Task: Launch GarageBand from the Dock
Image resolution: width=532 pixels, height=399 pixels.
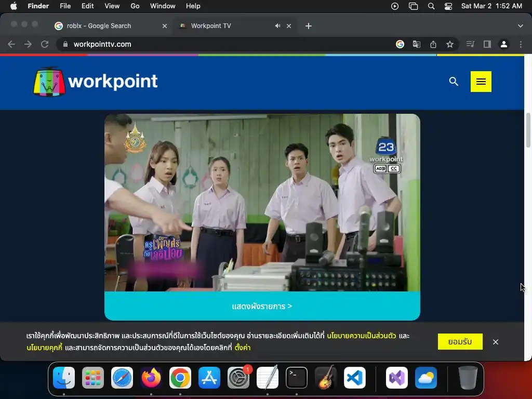Action: point(326,378)
